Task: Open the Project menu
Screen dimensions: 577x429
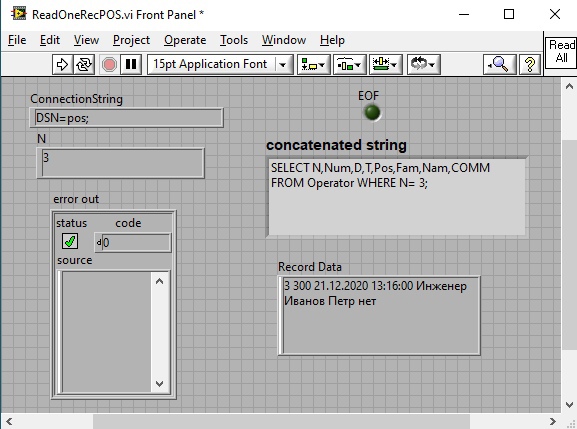Action: [131, 40]
